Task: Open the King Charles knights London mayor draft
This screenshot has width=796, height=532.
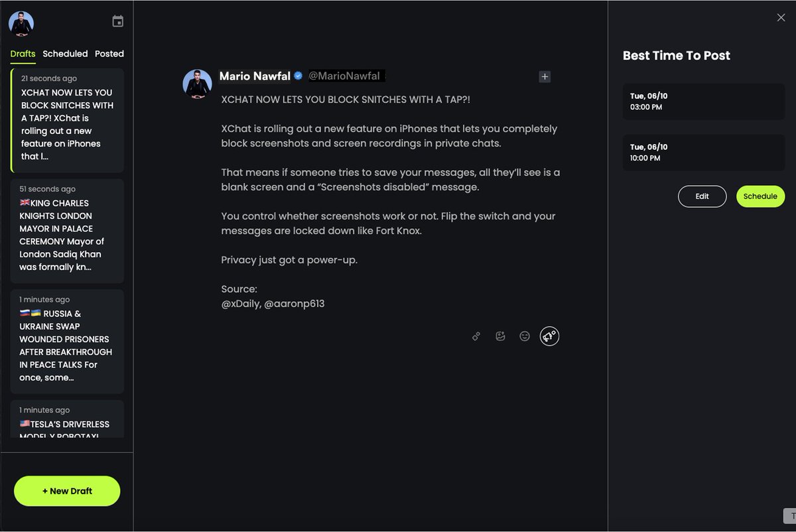Action: tap(67, 231)
